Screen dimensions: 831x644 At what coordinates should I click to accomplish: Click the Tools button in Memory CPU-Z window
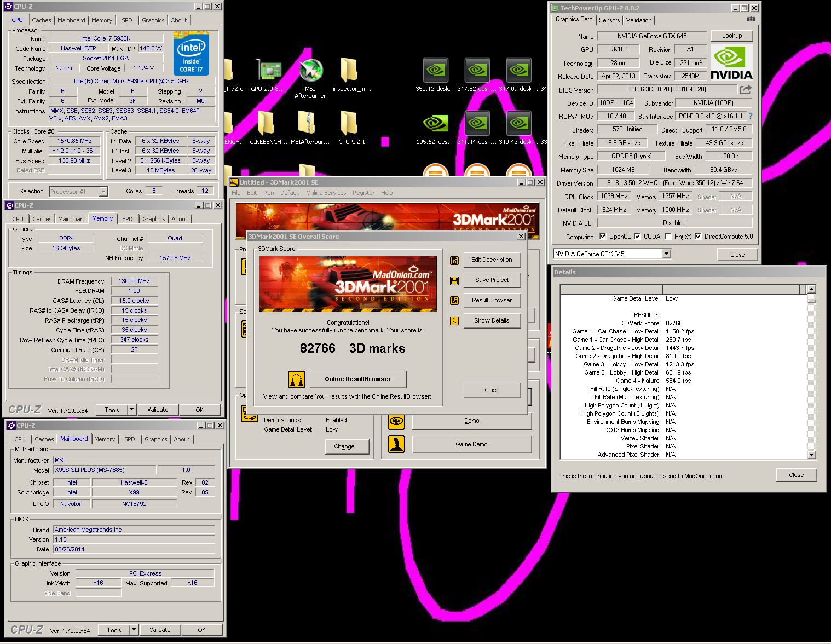click(112, 410)
